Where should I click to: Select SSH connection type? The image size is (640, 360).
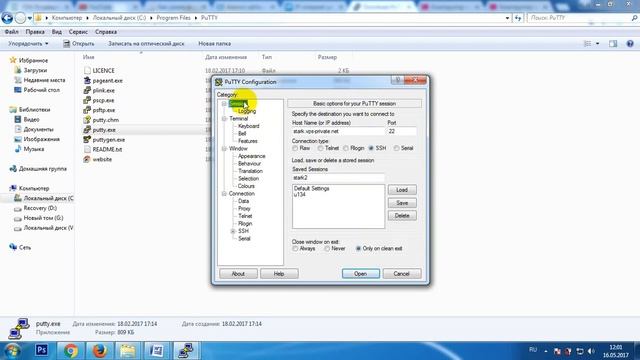[x=371, y=148]
